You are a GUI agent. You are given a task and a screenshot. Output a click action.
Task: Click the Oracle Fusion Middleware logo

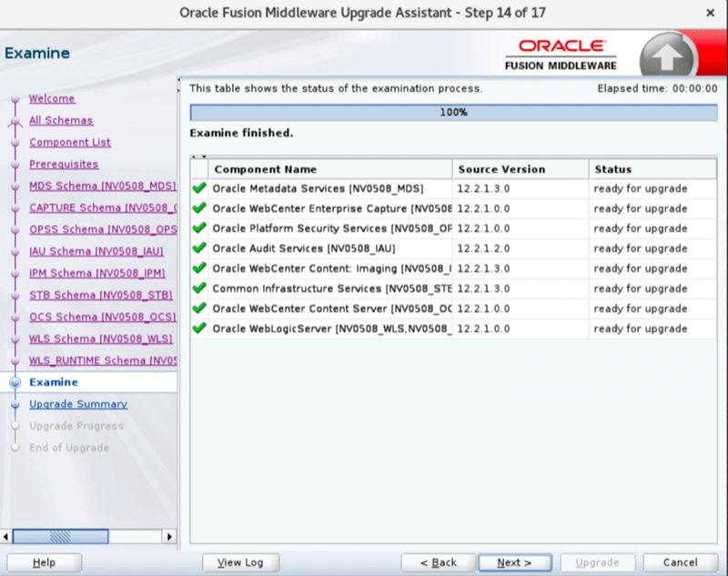(561, 55)
